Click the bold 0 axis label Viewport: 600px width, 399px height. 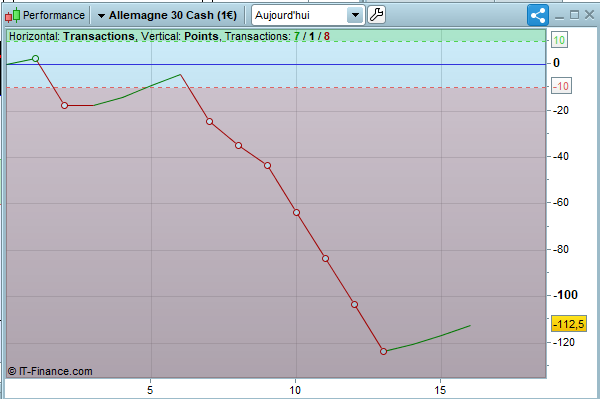tap(556, 63)
